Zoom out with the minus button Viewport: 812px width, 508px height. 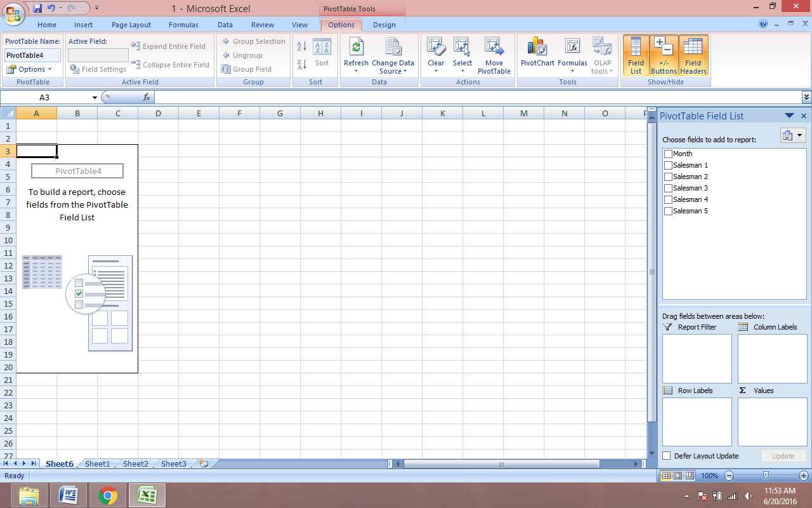[729, 476]
